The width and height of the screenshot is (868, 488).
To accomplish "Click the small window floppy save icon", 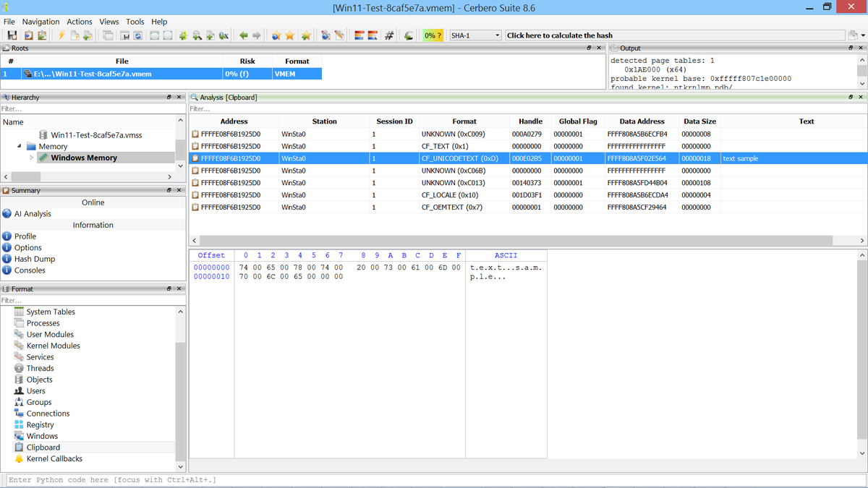I will coord(125,35).
